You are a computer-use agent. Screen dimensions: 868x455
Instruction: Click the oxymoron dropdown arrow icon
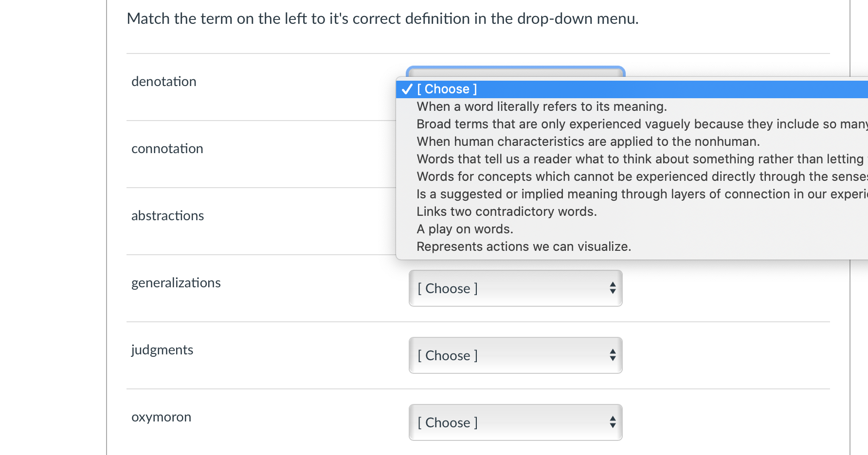point(613,423)
